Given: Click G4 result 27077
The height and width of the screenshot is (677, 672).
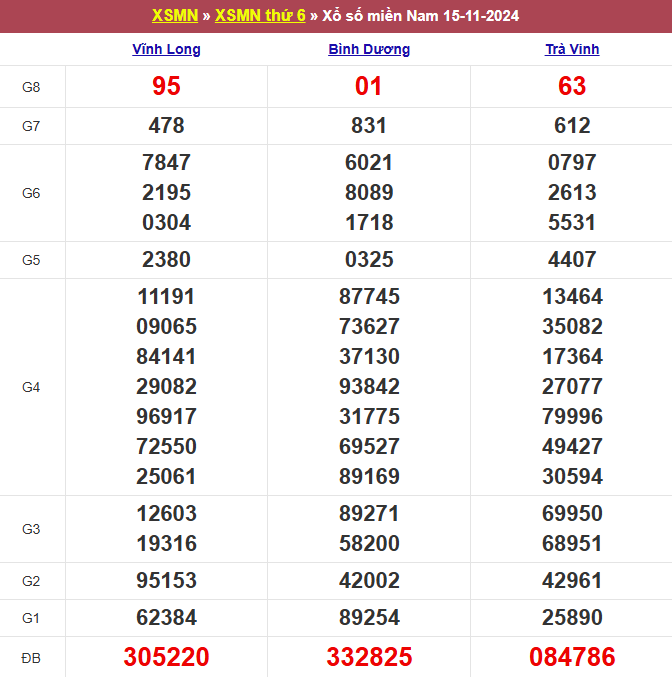Looking at the screenshot, I should click(x=572, y=387).
